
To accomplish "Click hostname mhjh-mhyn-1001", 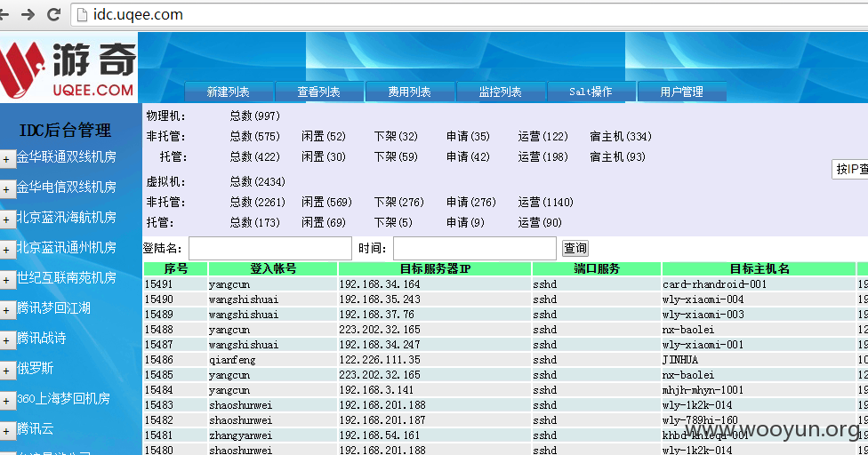I will point(703,390).
